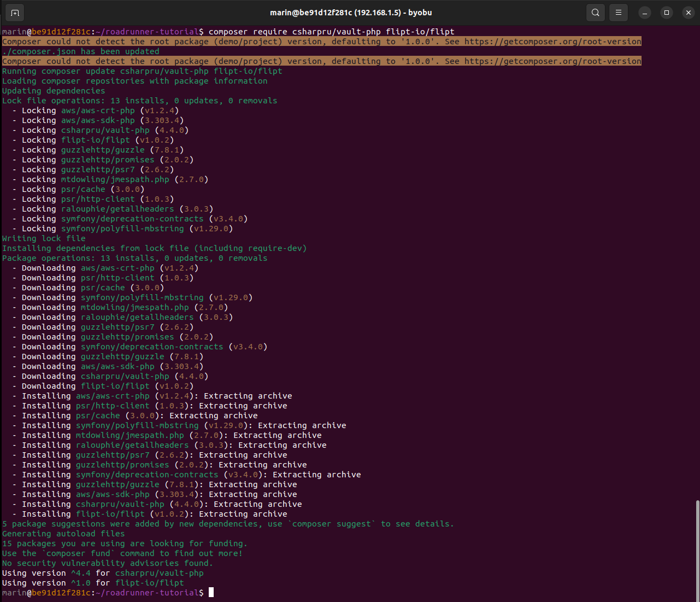
Task: Click 'Installing psr/cache' line
Action: coord(135,416)
